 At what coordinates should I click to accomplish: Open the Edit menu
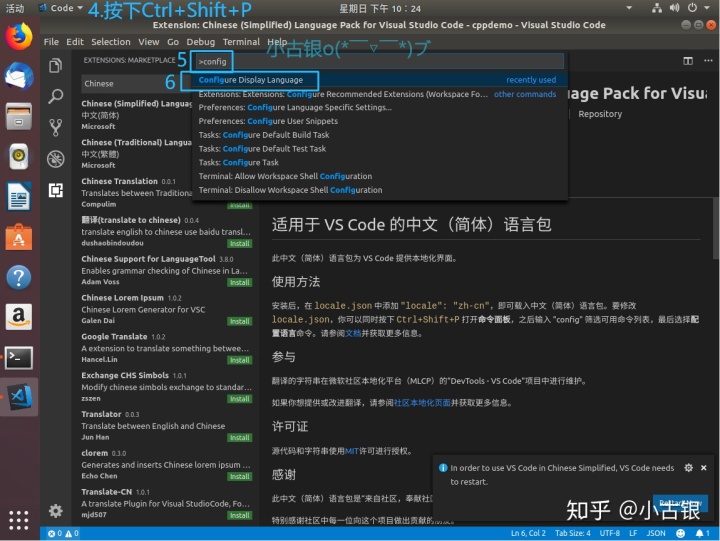(x=75, y=42)
